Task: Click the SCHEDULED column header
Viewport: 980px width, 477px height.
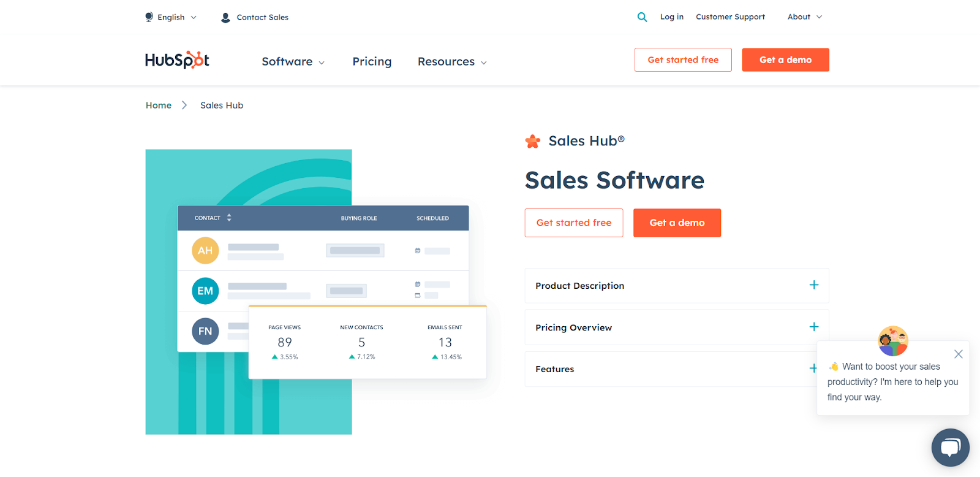Action: (432, 218)
